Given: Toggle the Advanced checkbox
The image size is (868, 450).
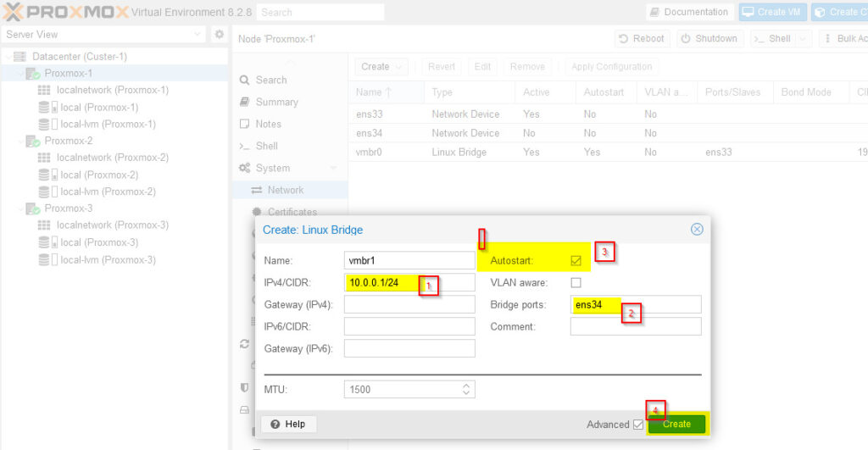Looking at the screenshot, I should tap(638, 425).
